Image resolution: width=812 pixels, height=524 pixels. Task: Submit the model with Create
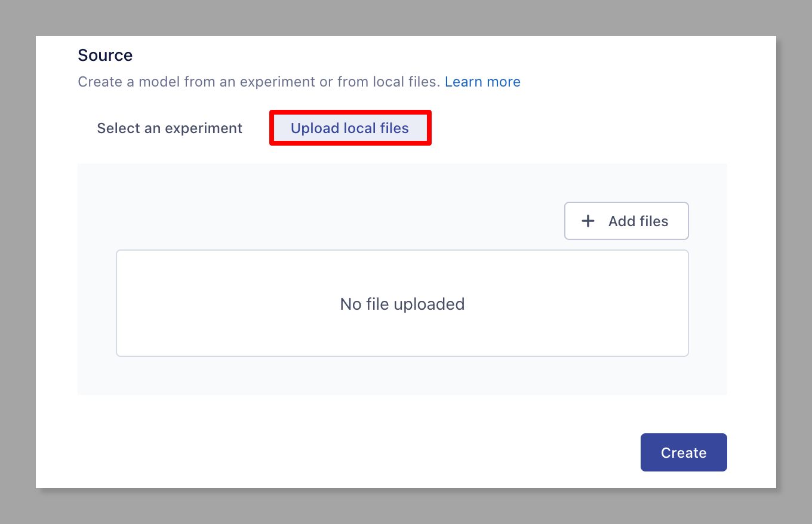click(x=684, y=452)
